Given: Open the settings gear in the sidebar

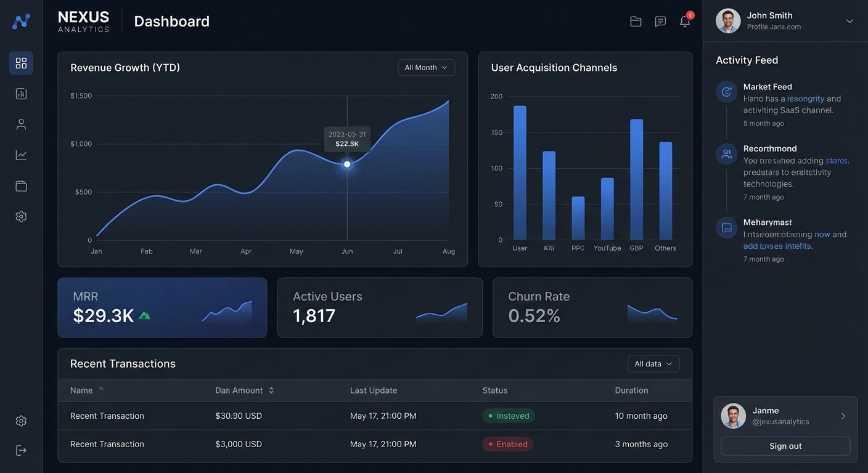Looking at the screenshot, I should pos(20,216).
